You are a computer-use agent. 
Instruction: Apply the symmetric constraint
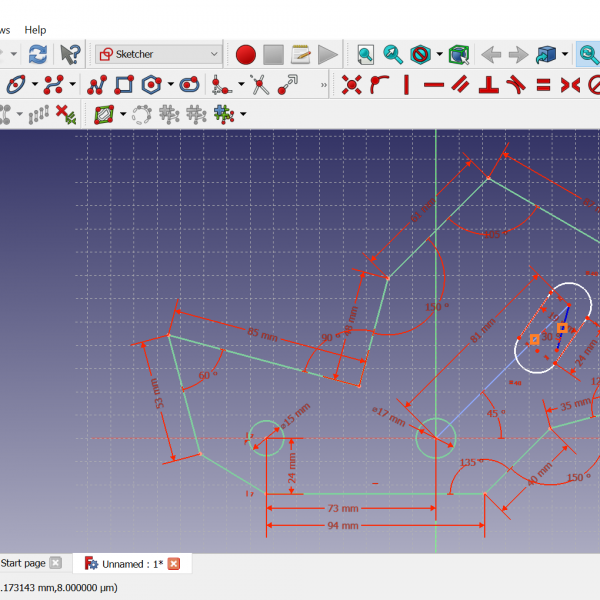(569, 85)
